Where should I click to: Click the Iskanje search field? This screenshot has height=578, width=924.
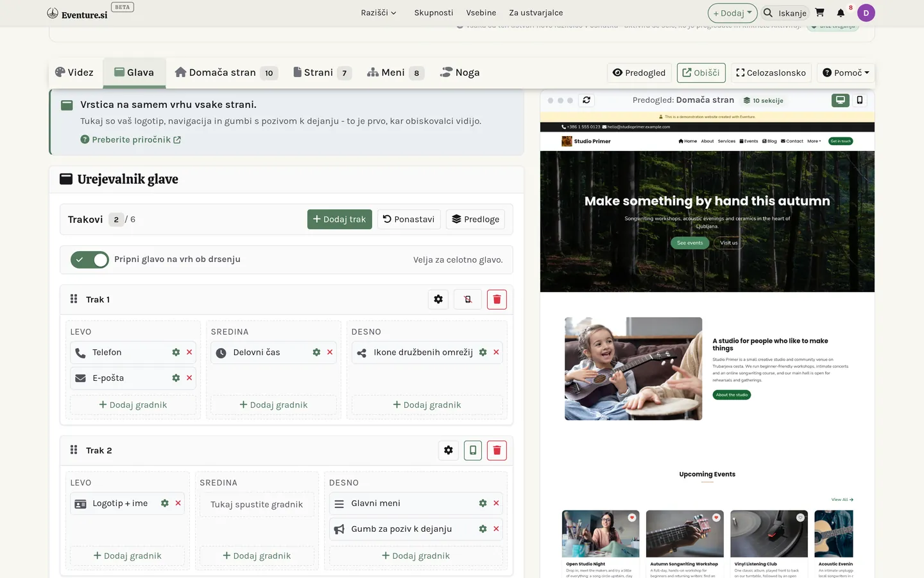pyautogui.click(x=785, y=13)
